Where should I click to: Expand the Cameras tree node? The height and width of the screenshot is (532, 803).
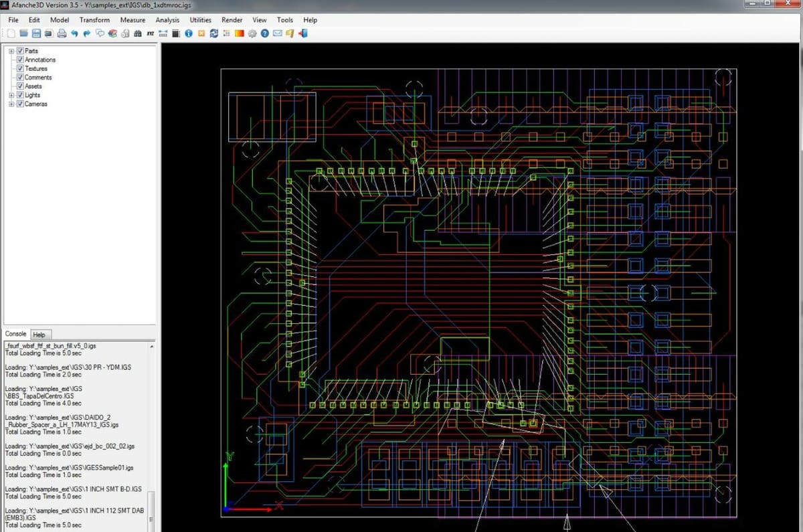coord(11,104)
